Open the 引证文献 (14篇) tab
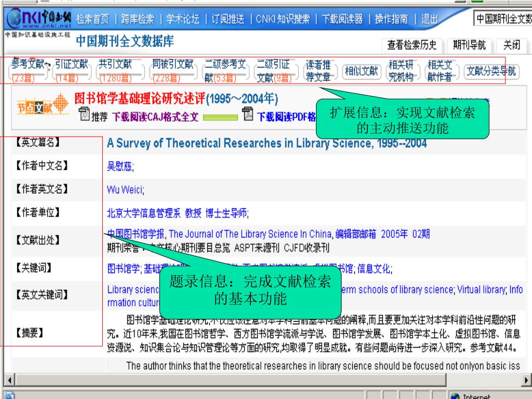This screenshot has width=532, height=399. [72, 71]
